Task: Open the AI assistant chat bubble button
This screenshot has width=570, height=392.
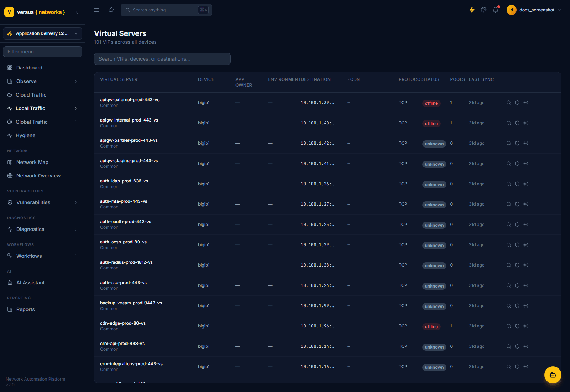Action: point(553,375)
